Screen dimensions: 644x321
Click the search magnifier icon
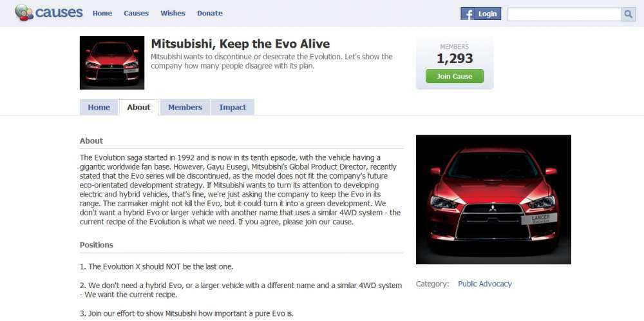629,14
